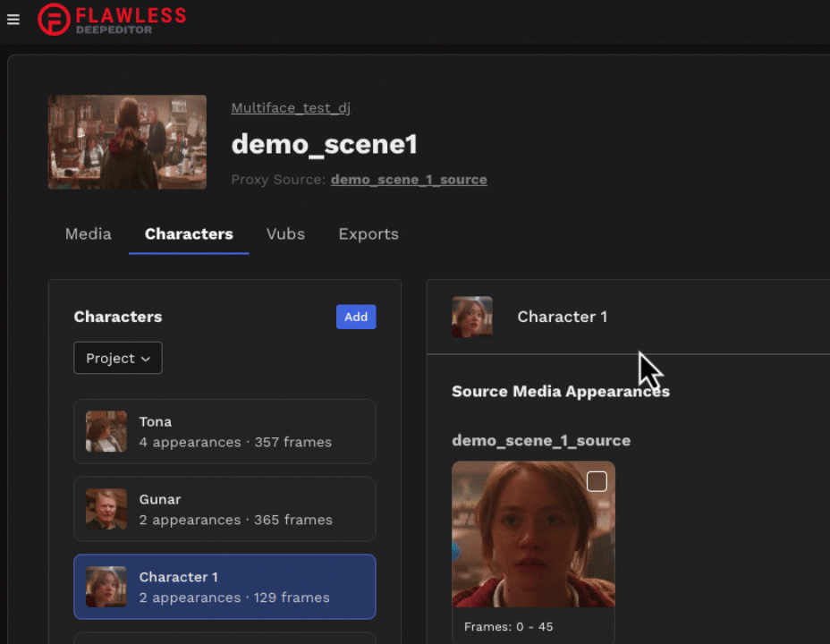Open the Vubs tab
The image size is (830, 644).
click(x=286, y=233)
